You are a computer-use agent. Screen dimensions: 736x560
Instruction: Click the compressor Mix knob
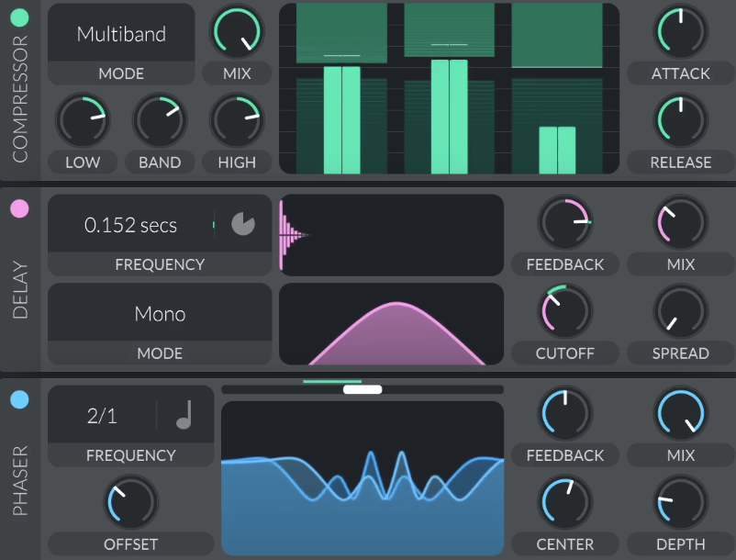[237, 32]
